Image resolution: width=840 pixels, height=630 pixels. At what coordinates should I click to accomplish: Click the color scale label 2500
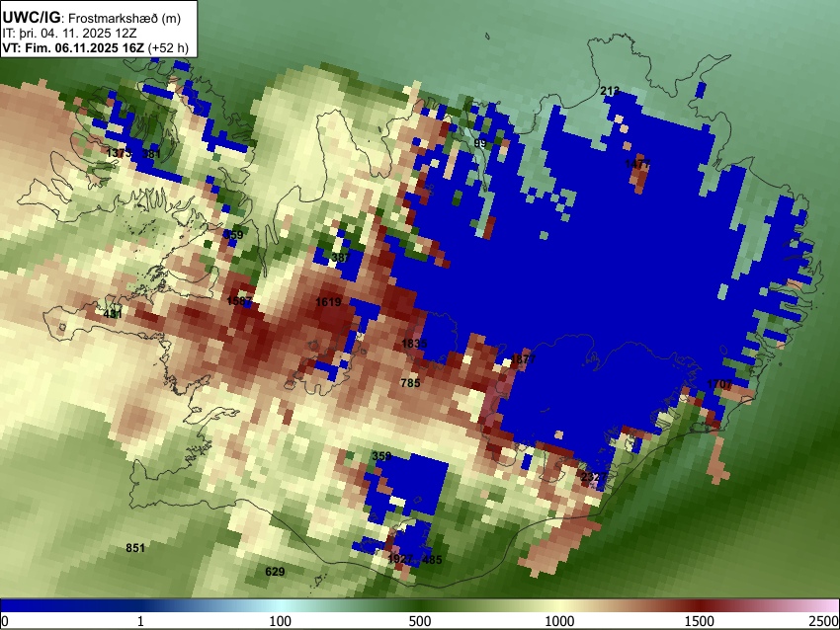pyautogui.click(x=824, y=621)
